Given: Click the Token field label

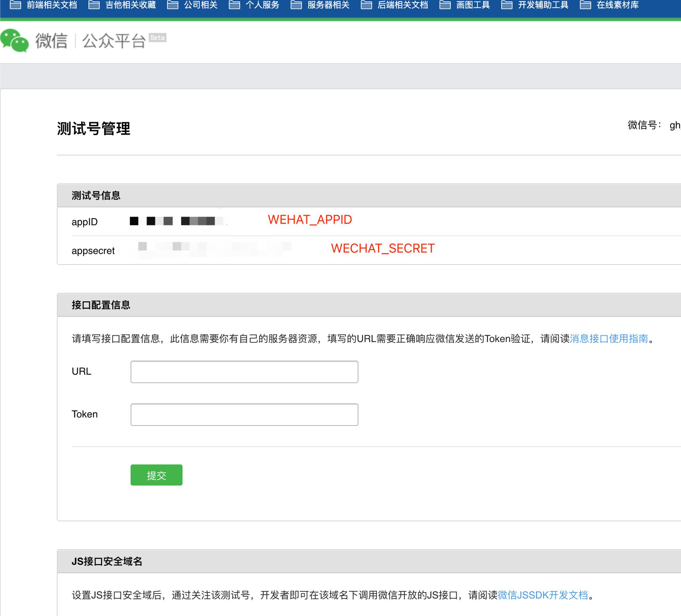Looking at the screenshot, I should coord(84,414).
